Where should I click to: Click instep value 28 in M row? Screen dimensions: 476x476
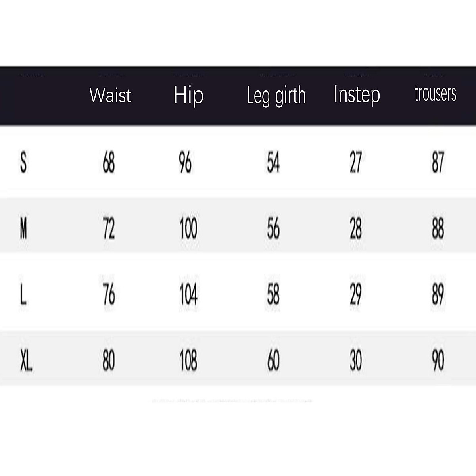(x=356, y=229)
